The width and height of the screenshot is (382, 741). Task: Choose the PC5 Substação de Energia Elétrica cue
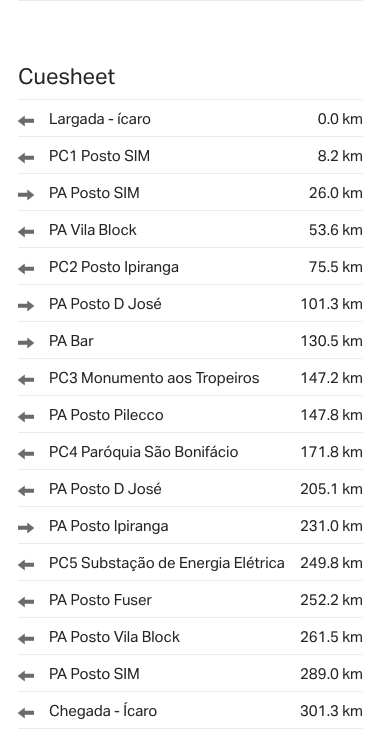(x=191, y=563)
